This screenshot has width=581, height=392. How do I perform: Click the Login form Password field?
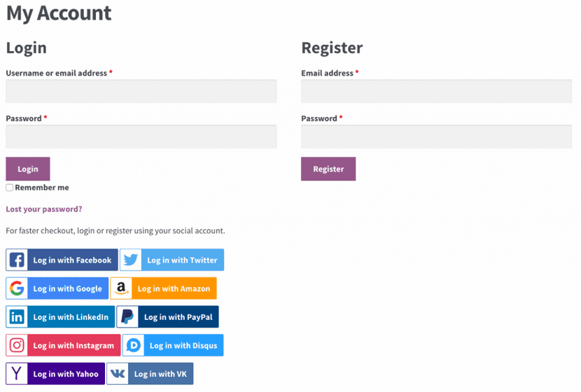point(141,136)
